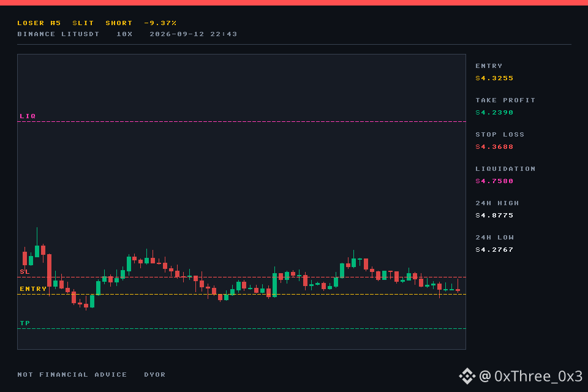Screen dimensions: 588x392
Task: Click the pink dashed liquidation line
Action: 241,121
